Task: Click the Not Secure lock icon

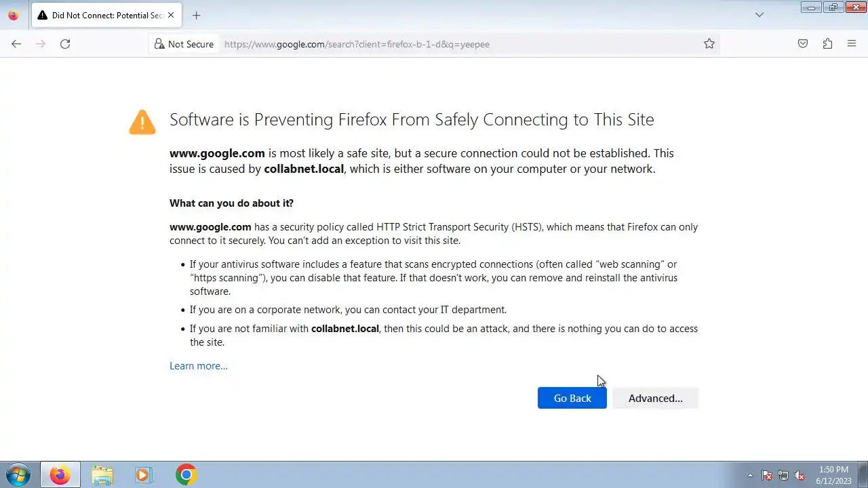Action: point(159,44)
